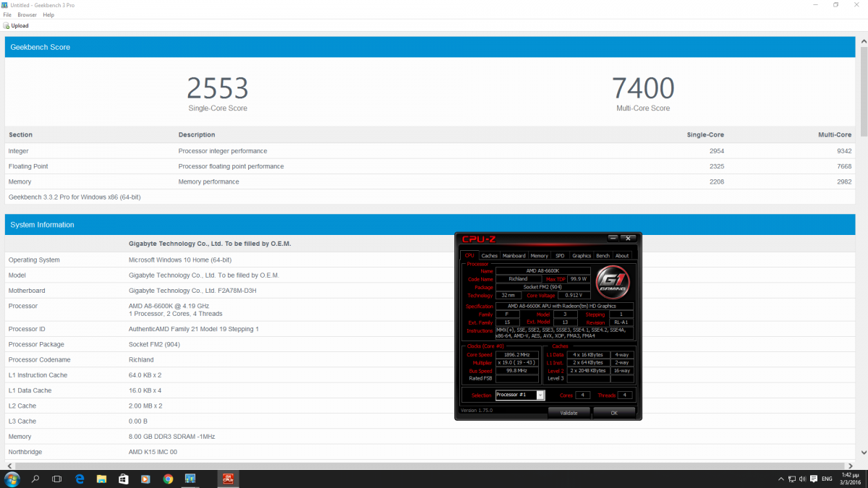Switch to the About tab in CPU-Z
Viewport: 868px width, 488px height.
[x=622, y=255]
